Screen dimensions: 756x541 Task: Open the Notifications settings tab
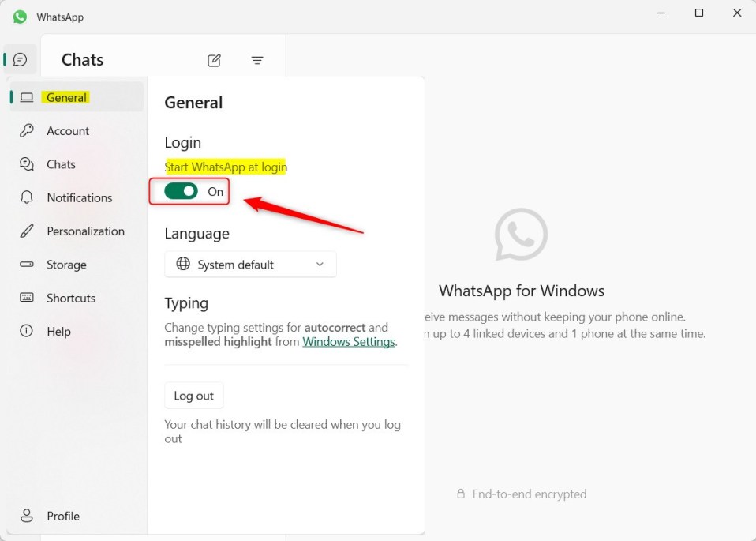click(x=77, y=198)
